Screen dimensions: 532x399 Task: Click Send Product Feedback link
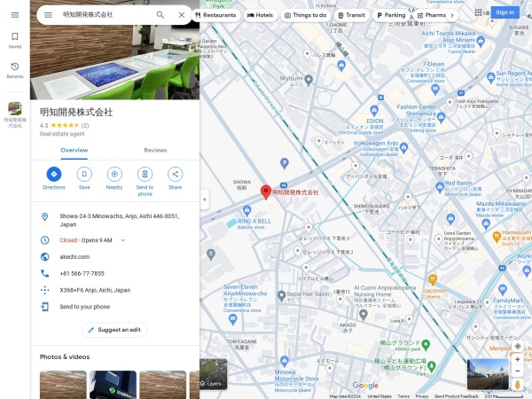[x=457, y=396]
